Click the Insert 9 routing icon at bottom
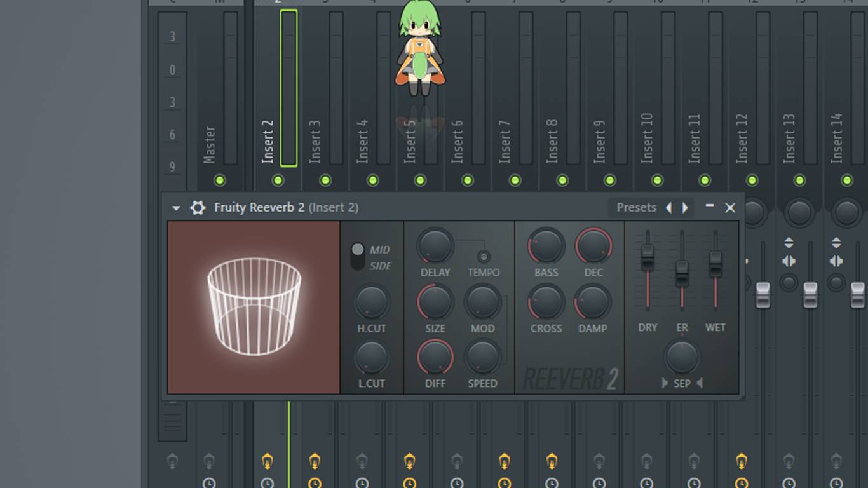Image resolution: width=868 pixels, height=488 pixels. (x=599, y=461)
